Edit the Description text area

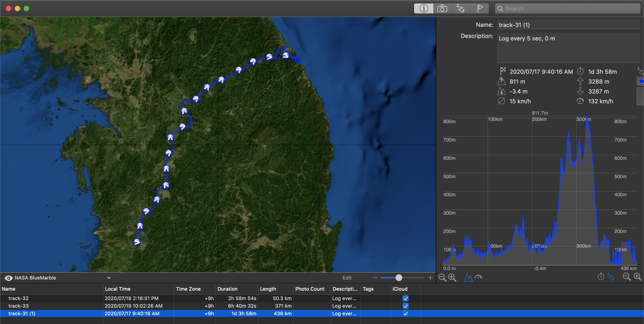[569, 48]
